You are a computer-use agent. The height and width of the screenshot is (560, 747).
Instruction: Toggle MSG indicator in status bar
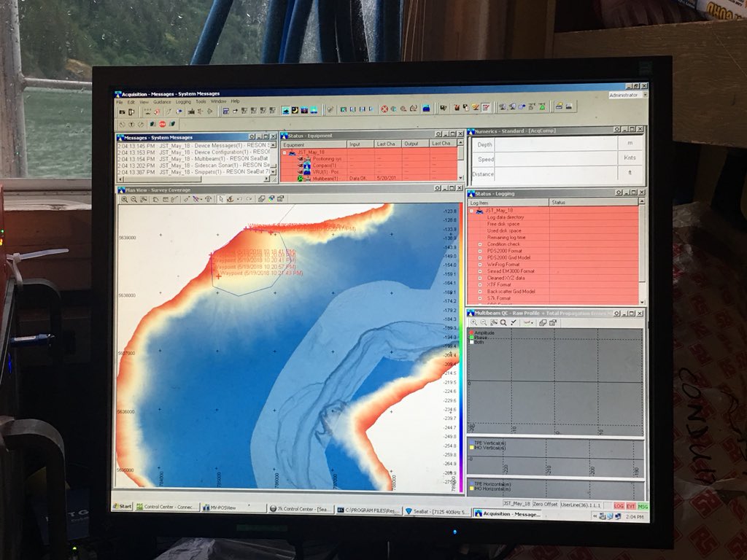(642, 506)
